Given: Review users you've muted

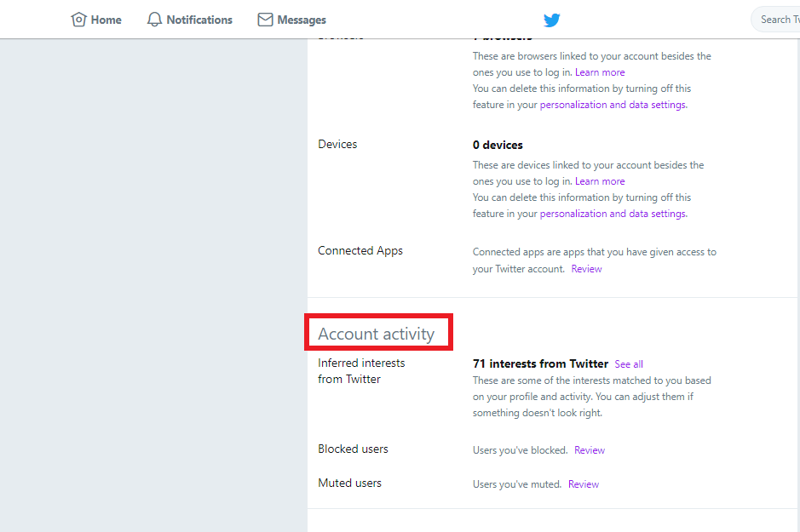Looking at the screenshot, I should (583, 483).
